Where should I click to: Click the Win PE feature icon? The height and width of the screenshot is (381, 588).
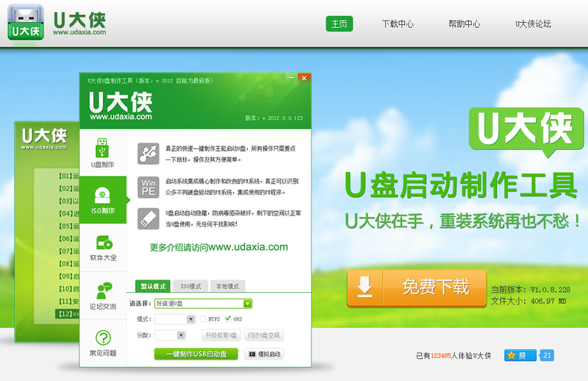pos(148,187)
